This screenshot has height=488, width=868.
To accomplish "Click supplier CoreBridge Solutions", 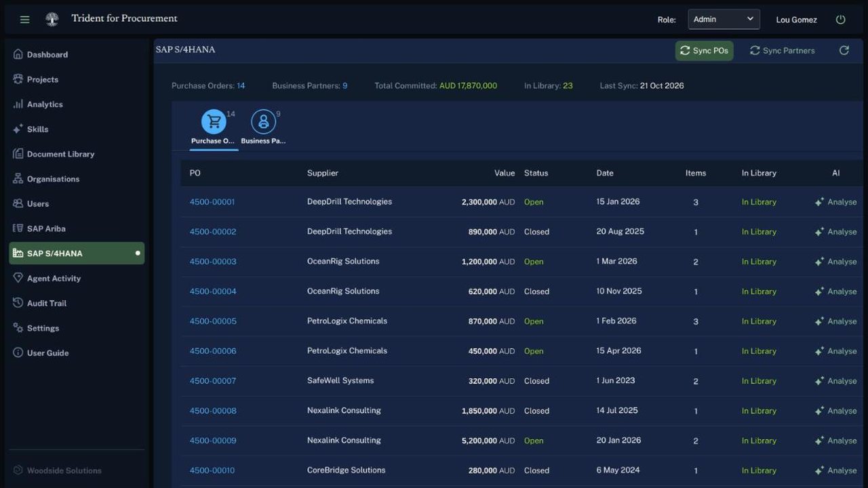I will point(347,470).
